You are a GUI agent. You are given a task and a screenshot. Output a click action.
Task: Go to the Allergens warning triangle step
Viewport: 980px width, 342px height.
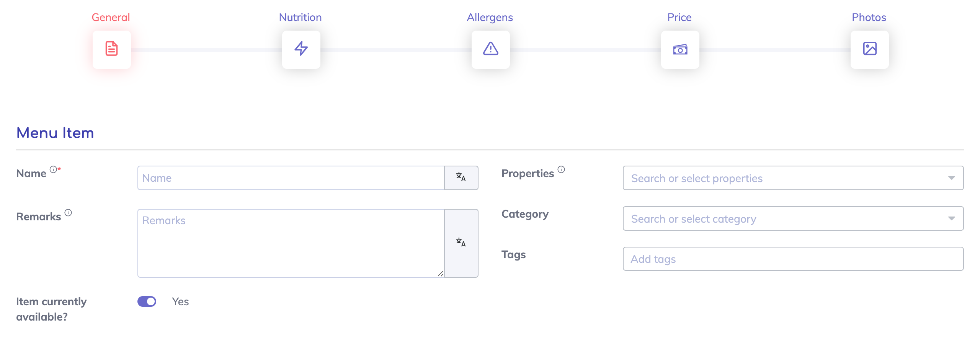[490, 49]
